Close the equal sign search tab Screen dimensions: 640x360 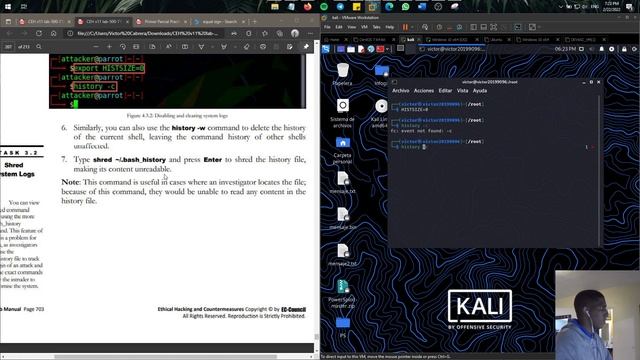(x=244, y=21)
